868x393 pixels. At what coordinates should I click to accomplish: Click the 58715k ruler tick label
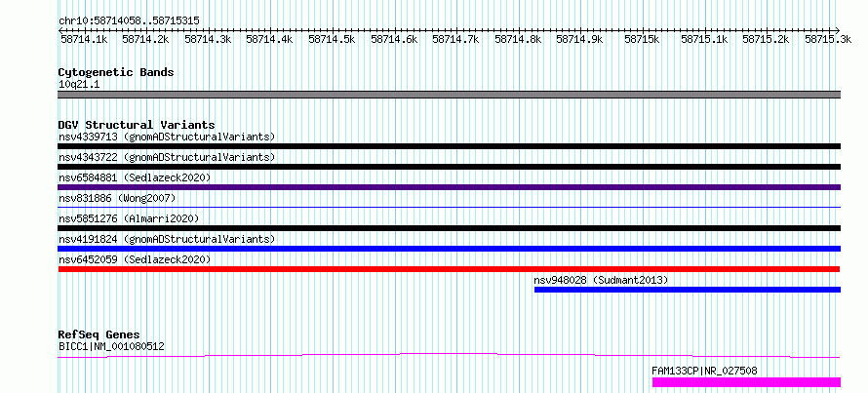[642, 40]
